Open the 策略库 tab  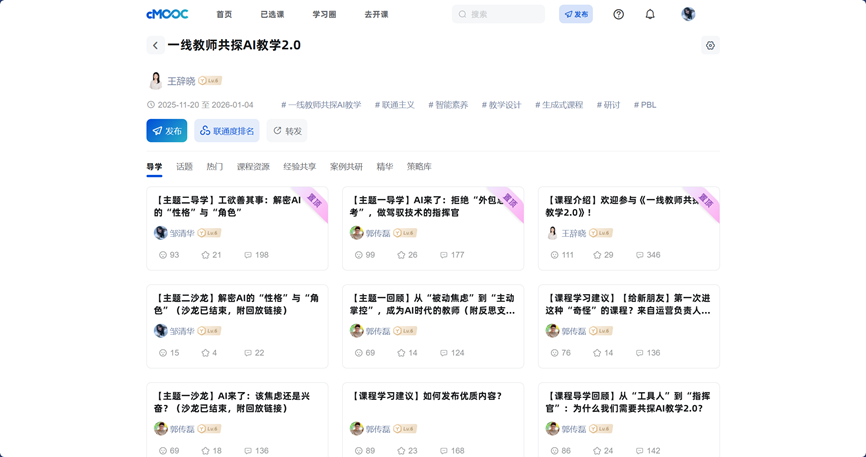coord(419,167)
